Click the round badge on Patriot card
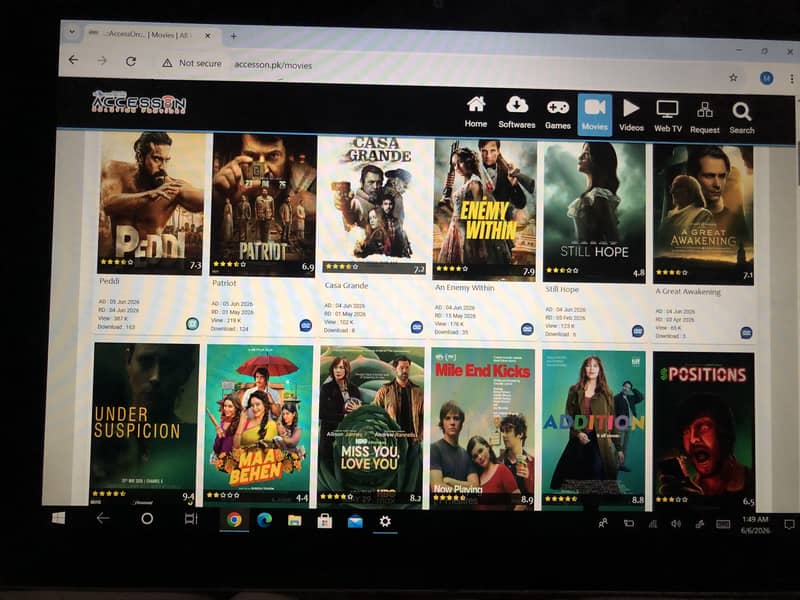 (305, 326)
